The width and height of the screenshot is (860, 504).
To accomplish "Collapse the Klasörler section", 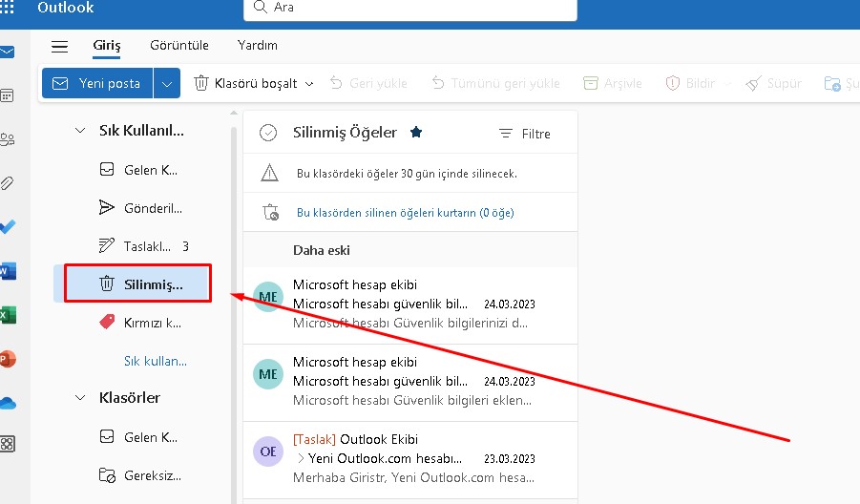I will (80, 398).
